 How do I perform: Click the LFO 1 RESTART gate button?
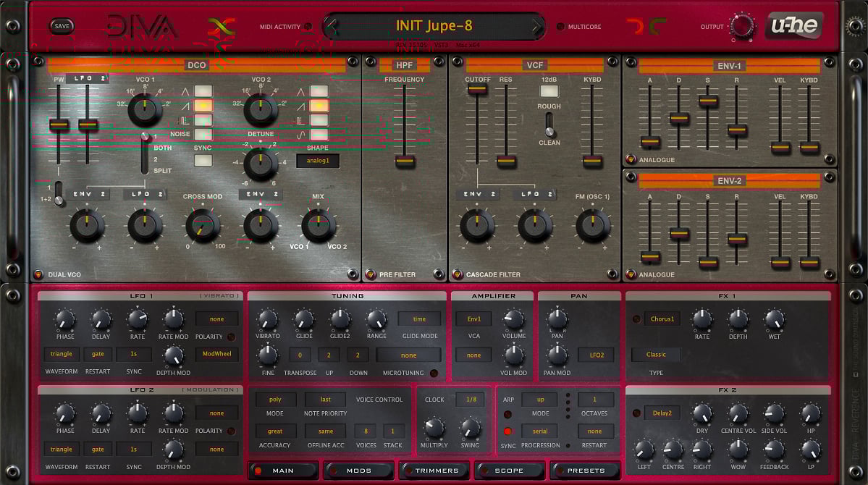(x=98, y=354)
